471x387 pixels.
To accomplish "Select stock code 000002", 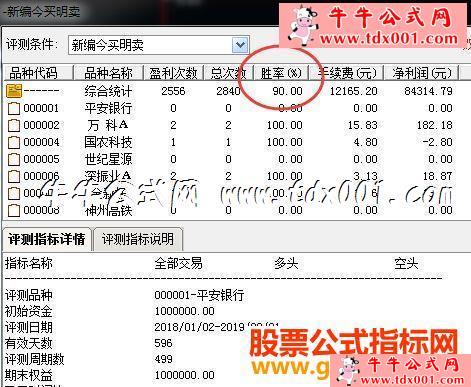I will click(x=41, y=125).
